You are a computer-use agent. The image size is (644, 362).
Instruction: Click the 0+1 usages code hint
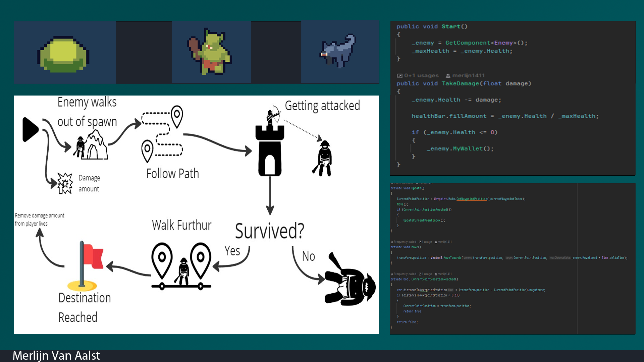(x=421, y=75)
